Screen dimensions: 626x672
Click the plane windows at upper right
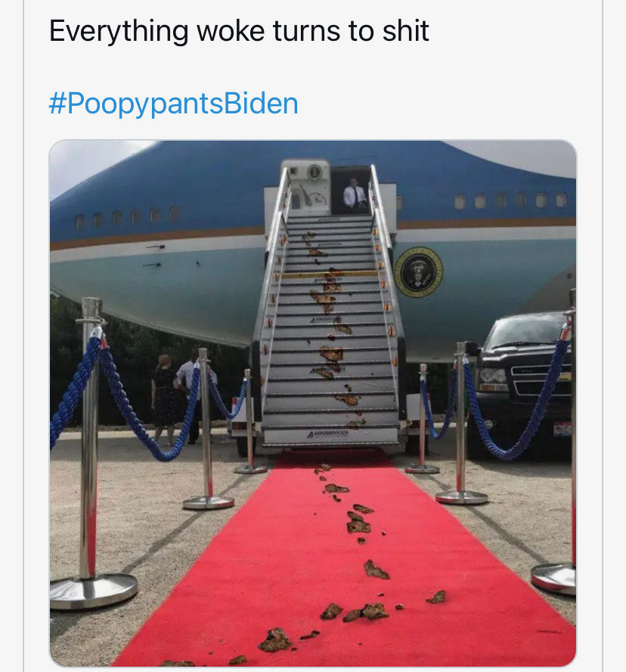click(x=510, y=200)
